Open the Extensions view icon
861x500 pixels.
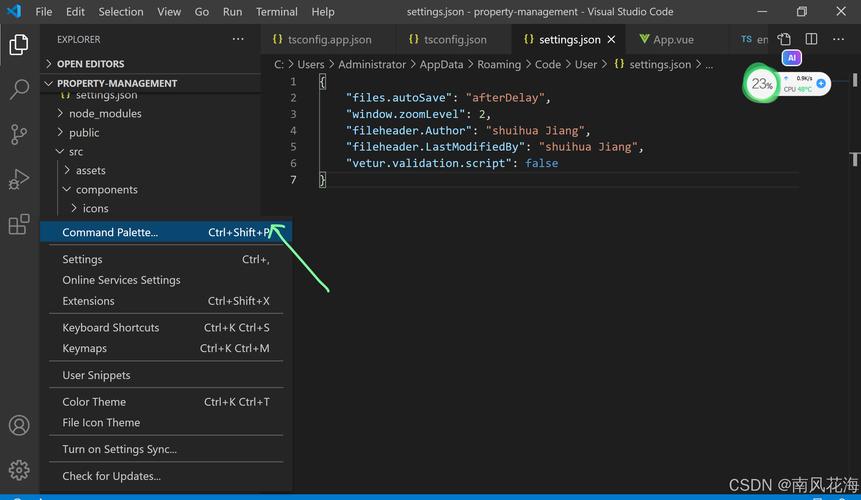click(19, 224)
